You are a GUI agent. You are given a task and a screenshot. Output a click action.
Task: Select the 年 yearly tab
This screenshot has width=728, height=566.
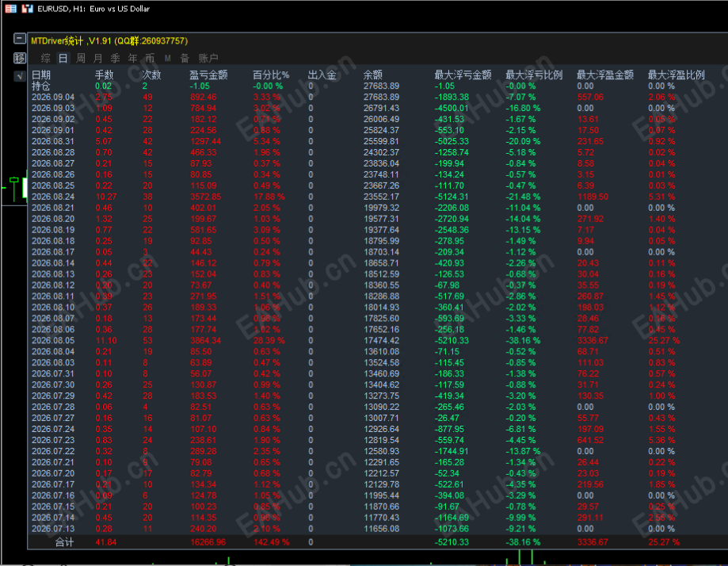click(x=132, y=58)
